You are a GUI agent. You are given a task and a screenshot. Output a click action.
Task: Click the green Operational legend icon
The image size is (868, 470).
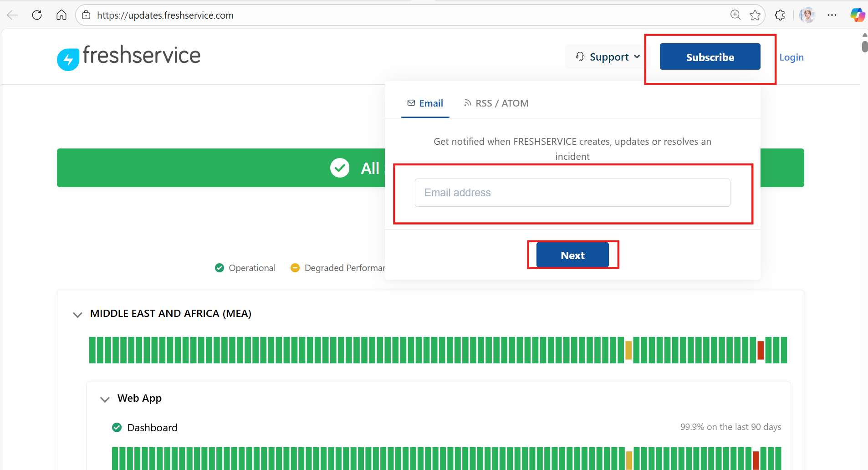(x=220, y=268)
